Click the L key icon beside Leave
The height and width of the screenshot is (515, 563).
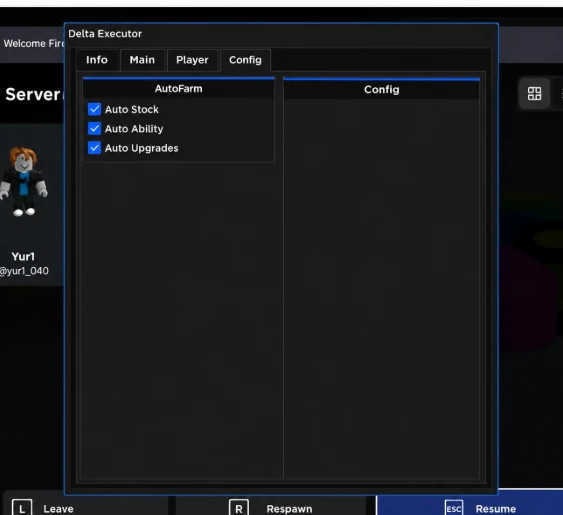[x=22, y=507]
